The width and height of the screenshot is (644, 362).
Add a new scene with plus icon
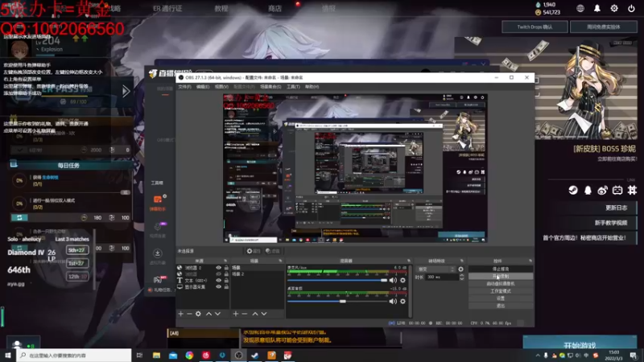(x=236, y=314)
